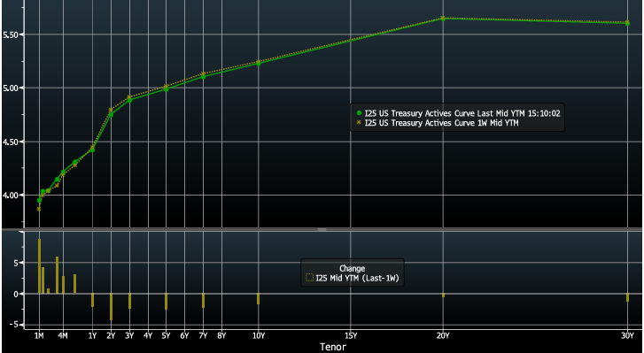
Task: Grab the splitter handle between the two chart panels
Action: pos(322,230)
